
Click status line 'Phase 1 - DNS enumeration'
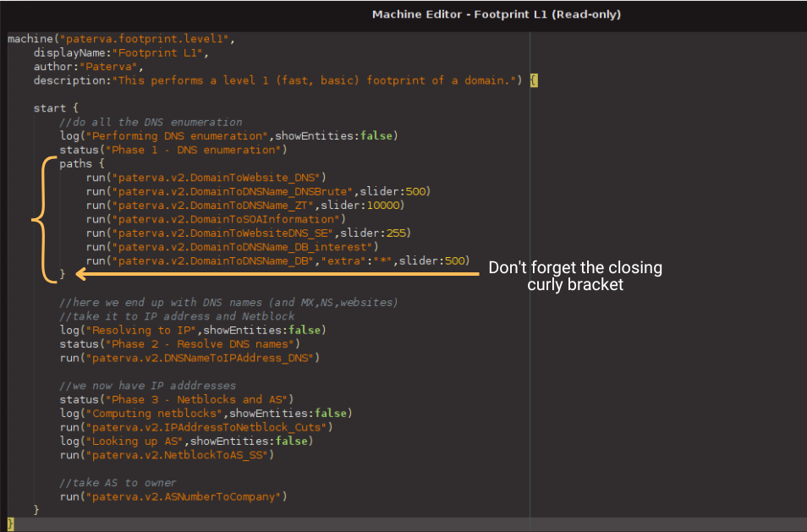click(x=173, y=150)
